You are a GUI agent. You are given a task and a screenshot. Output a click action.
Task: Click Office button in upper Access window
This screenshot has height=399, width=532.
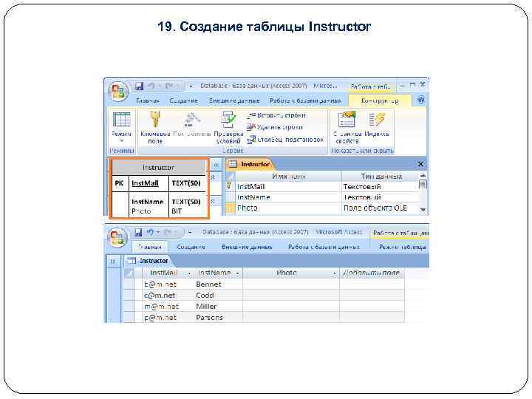[x=117, y=92]
